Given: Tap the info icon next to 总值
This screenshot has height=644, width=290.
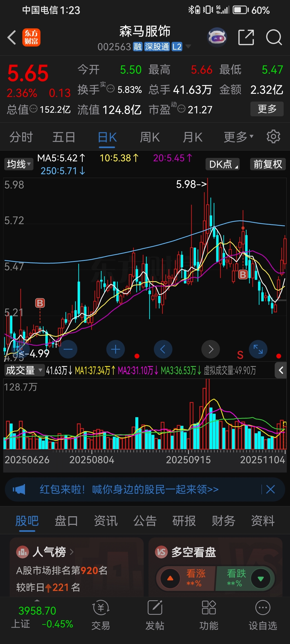Looking at the screenshot, I should tap(33, 109).
